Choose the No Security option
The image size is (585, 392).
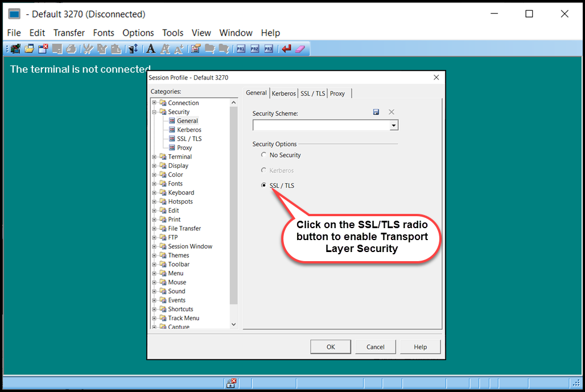(263, 154)
